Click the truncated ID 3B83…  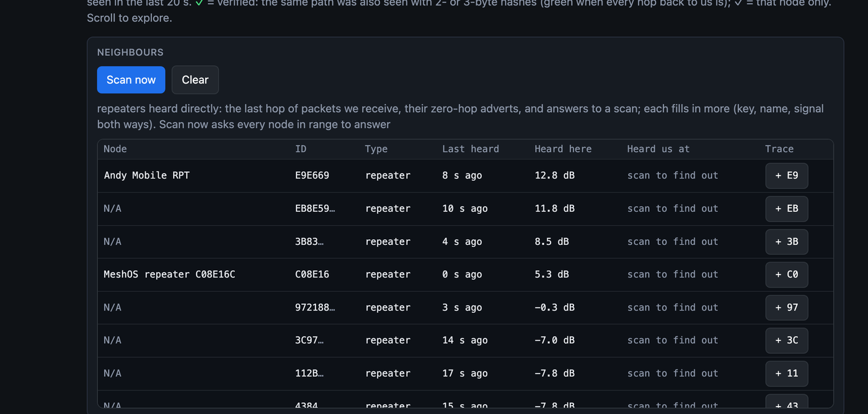pos(309,242)
